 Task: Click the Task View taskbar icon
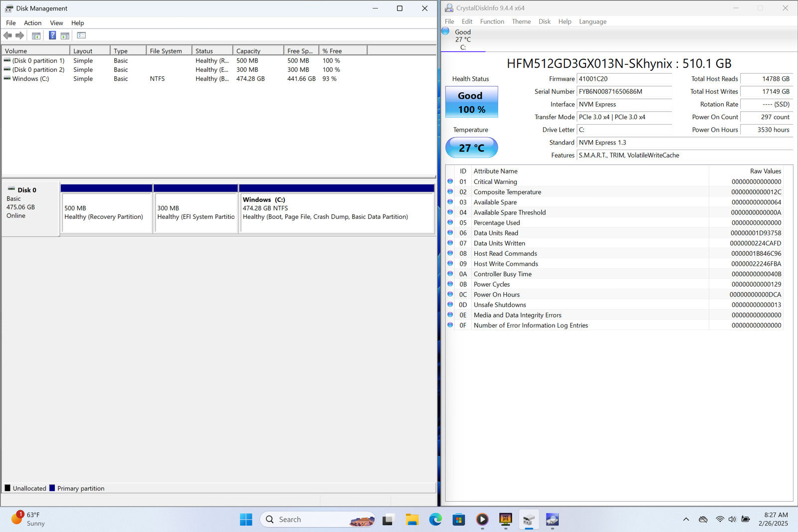pyautogui.click(x=389, y=520)
